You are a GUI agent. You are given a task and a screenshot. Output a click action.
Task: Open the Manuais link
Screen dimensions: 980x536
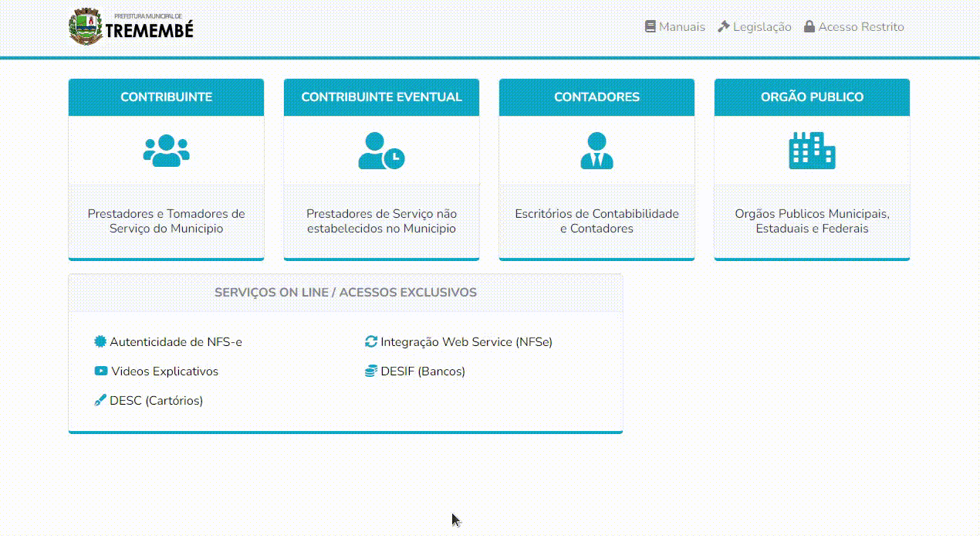point(682,26)
